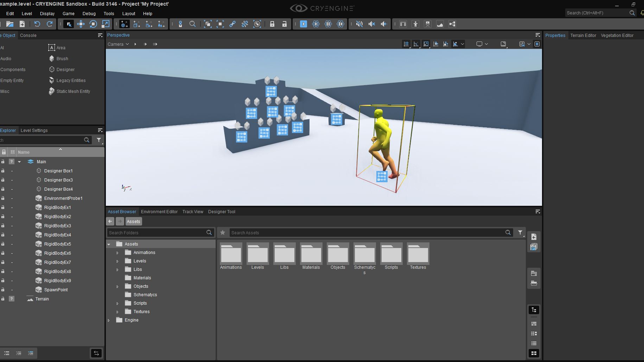Click the Assets breadcrumb button
Screen dimensions: 644x362
[133, 221]
